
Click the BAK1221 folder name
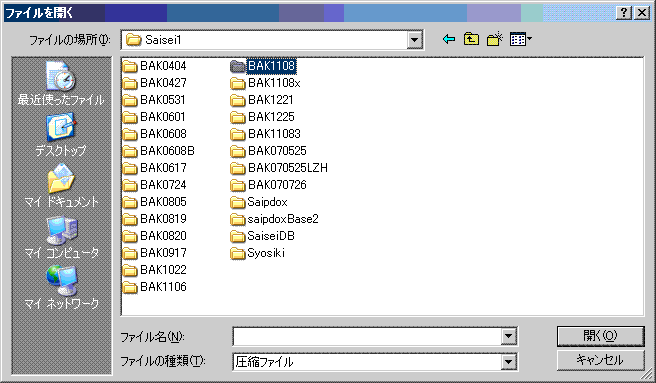(x=271, y=100)
